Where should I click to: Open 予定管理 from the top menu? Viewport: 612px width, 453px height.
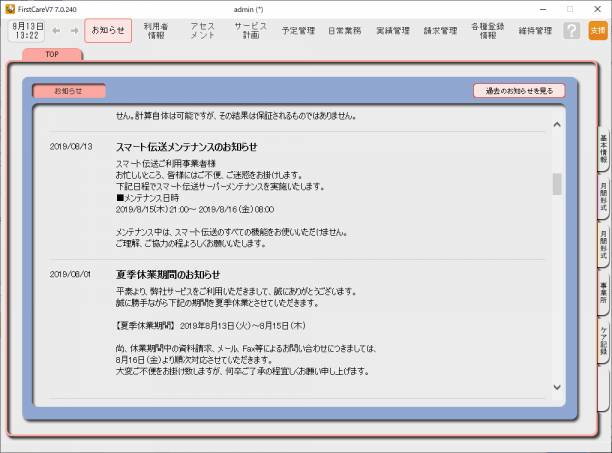point(298,31)
